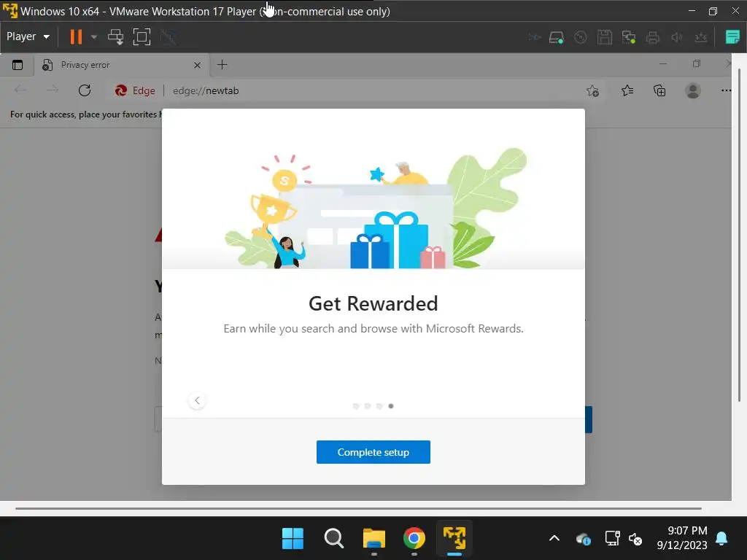Open the Edge profile avatar

point(693,90)
